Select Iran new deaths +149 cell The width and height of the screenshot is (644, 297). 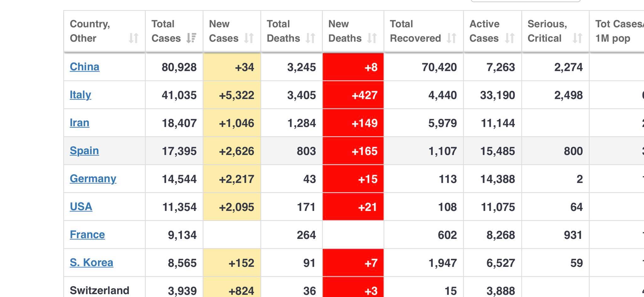(x=353, y=123)
